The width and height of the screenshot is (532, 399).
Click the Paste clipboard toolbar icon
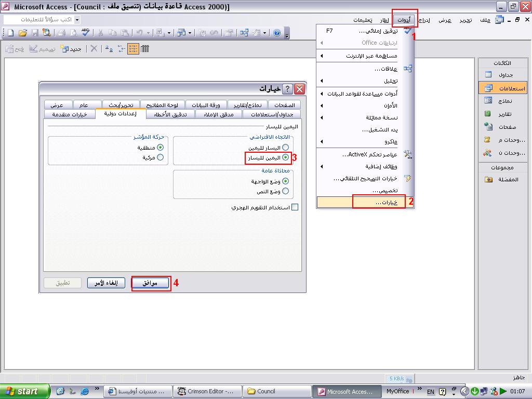point(125,33)
